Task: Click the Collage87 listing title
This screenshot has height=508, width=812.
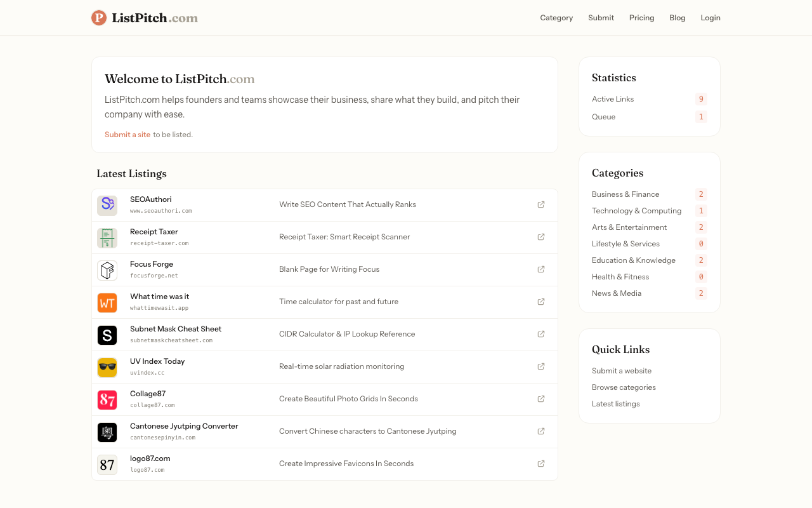Action: click(148, 394)
